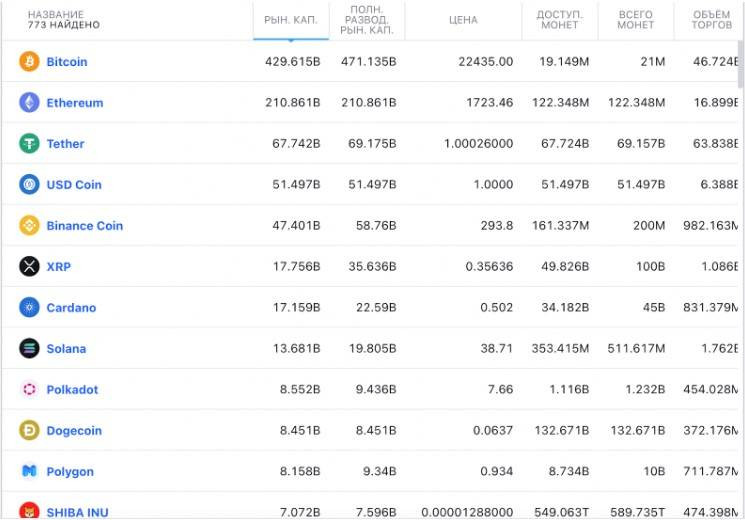Select Polygon diluted market cap 9.34B
745x520 pixels.
380,472
